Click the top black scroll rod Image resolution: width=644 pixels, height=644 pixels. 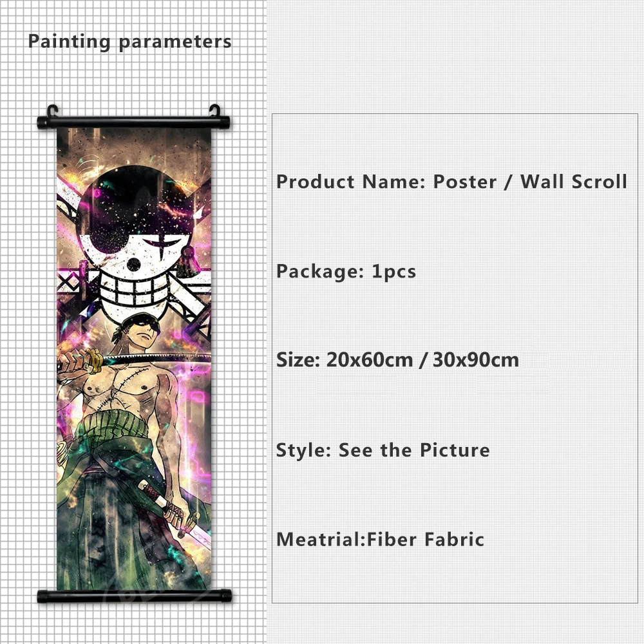tap(134, 122)
